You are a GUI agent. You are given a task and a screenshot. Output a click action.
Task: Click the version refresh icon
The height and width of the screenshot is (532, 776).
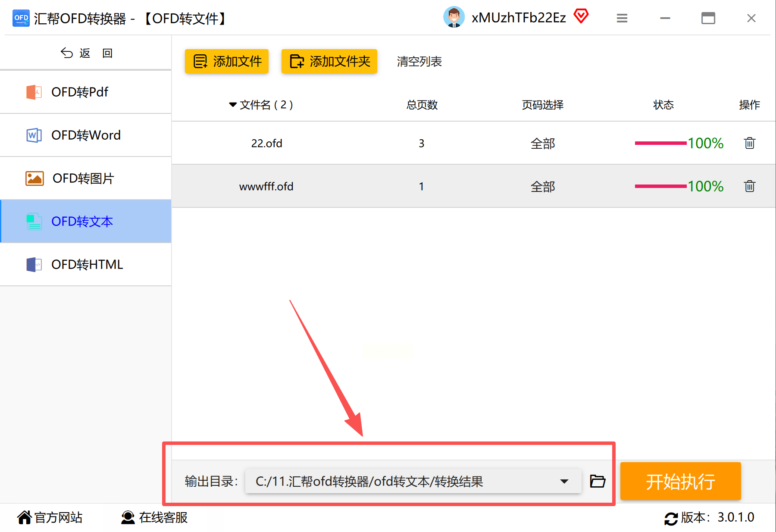(671, 518)
